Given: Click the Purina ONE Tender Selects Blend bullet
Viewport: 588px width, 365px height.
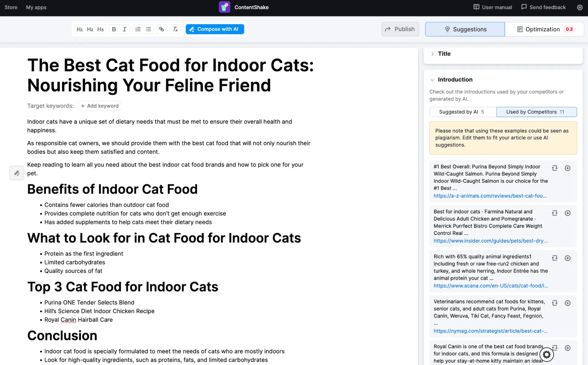Looking at the screenshot, I should coord(89,303).
